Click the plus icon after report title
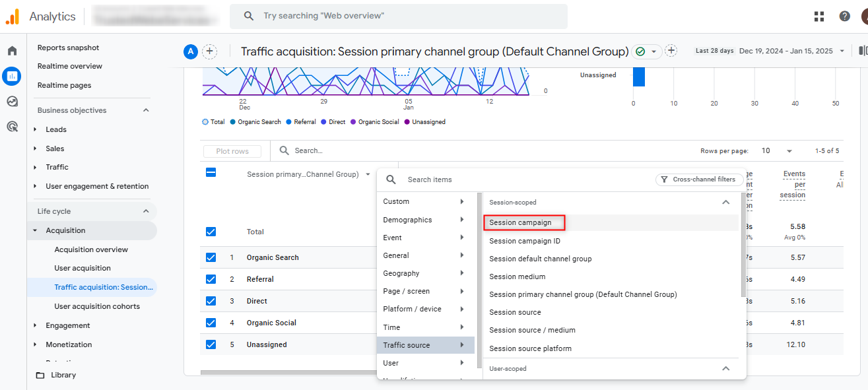Screen dimensions: 868x390 click(x=671, y=51)
